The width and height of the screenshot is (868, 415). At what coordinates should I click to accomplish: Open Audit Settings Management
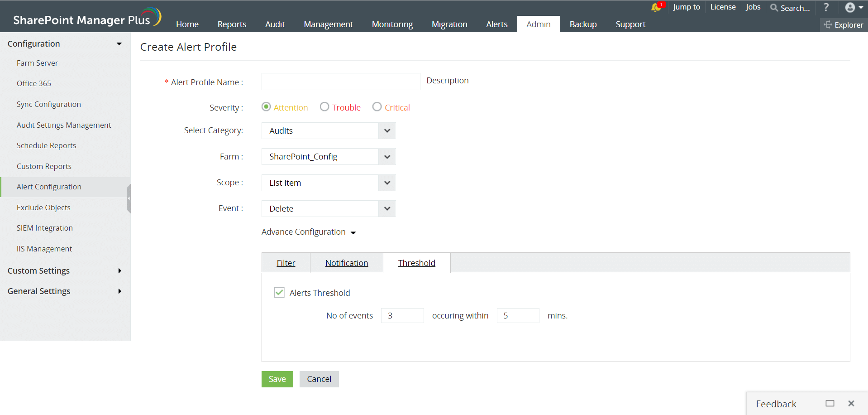coord(64,125)
